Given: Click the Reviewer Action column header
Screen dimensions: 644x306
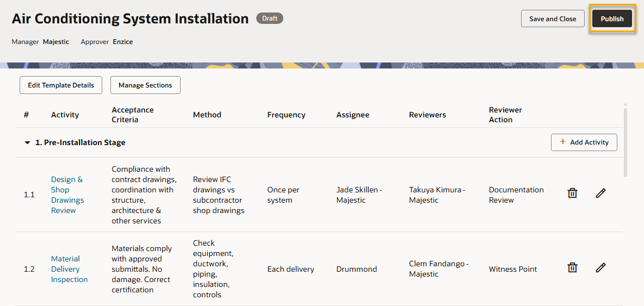Looking at the screenshot, I should 505,115.
